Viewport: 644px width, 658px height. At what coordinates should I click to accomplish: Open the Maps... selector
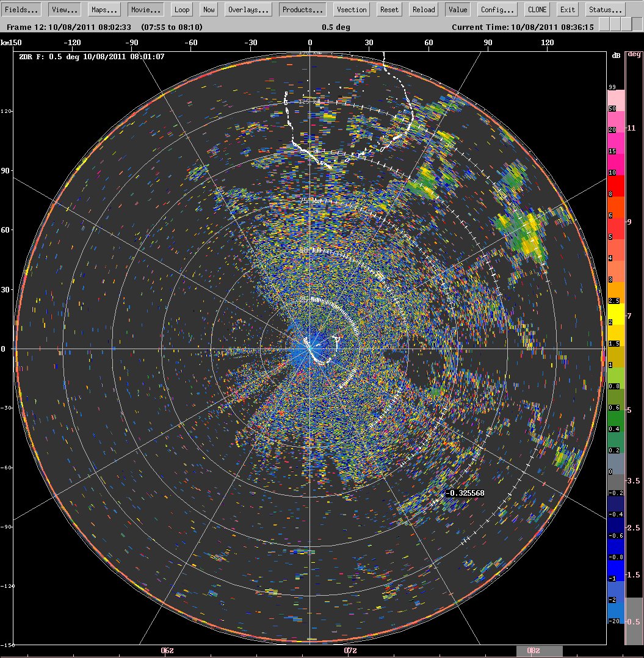104,10
